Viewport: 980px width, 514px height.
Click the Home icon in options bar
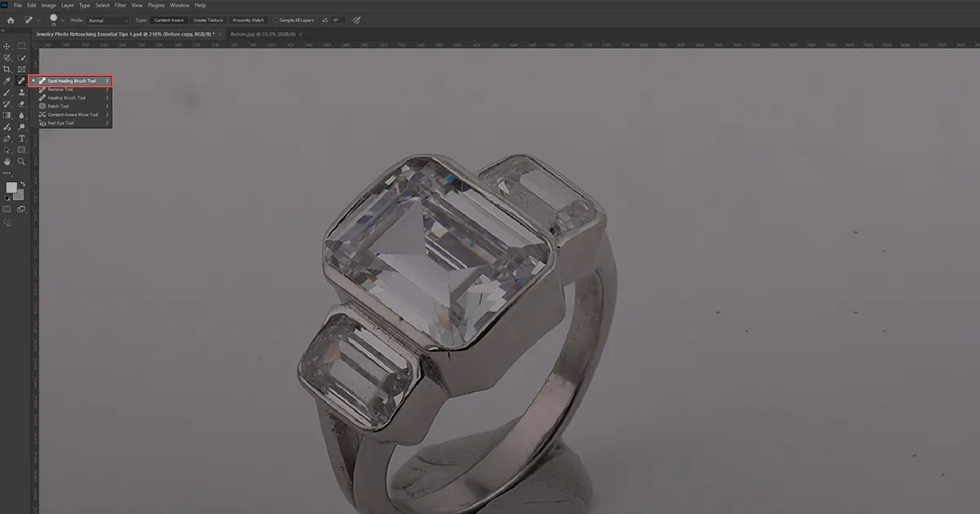point(11,20)
